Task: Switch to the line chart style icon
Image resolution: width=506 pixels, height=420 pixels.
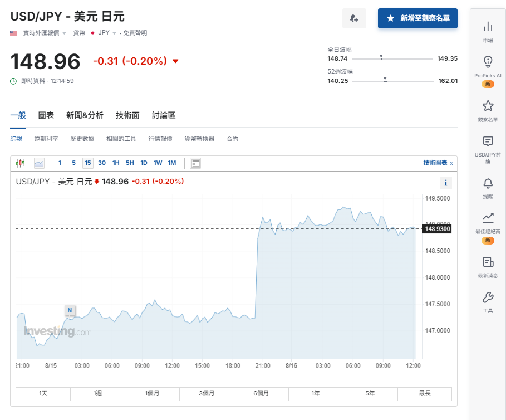Action: (x=39, y=163)
